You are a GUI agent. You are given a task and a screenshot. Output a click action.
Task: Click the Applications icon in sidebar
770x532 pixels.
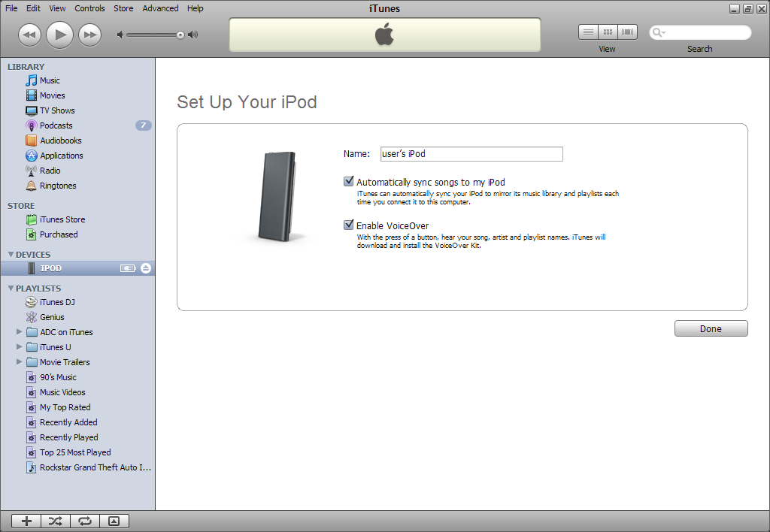click(32, 156)
